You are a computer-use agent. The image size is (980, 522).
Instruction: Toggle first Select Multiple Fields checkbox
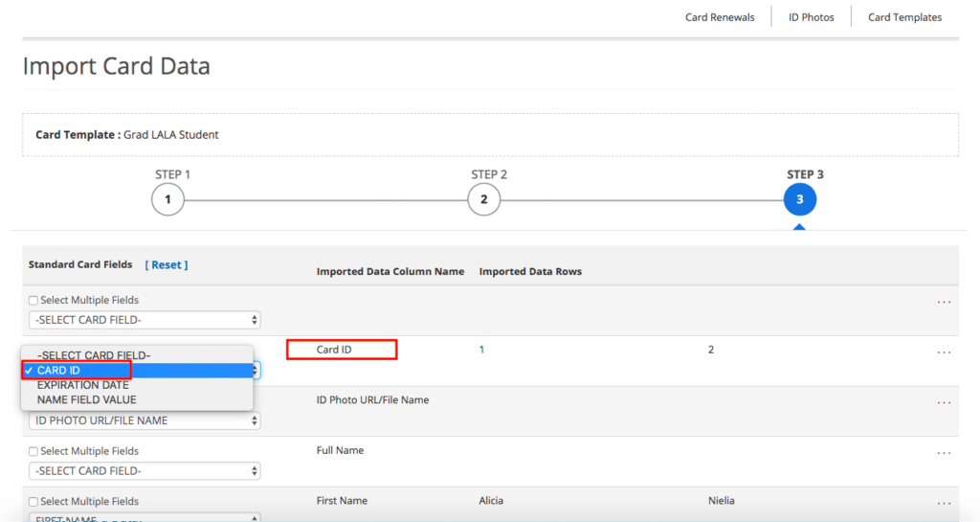(x=33, y=301)
